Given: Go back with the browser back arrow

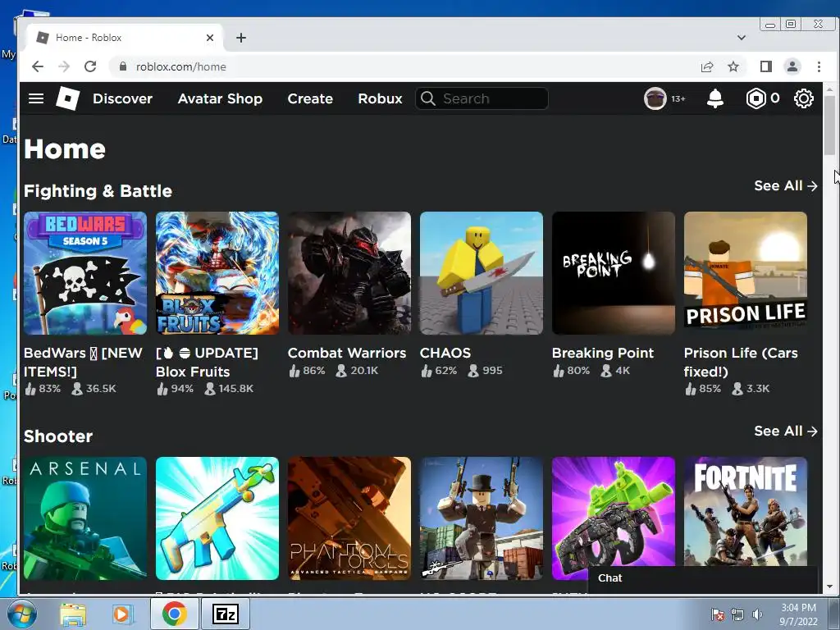Looking at the screenshot, I should coord(38,66).
